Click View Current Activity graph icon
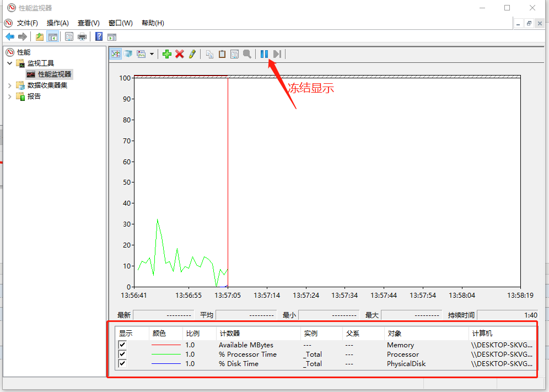Viewport: 549px width, 392px height. click(116, 54)
